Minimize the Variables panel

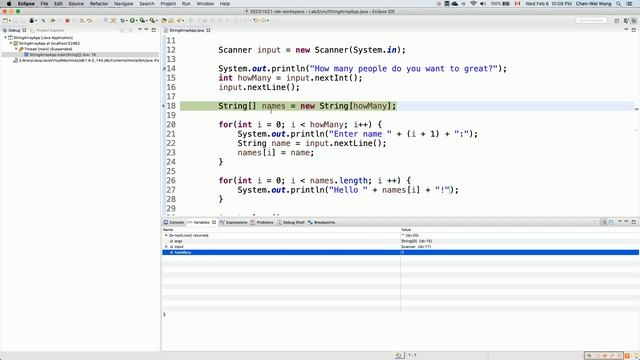pyautogui.click(x=626, y=222)
